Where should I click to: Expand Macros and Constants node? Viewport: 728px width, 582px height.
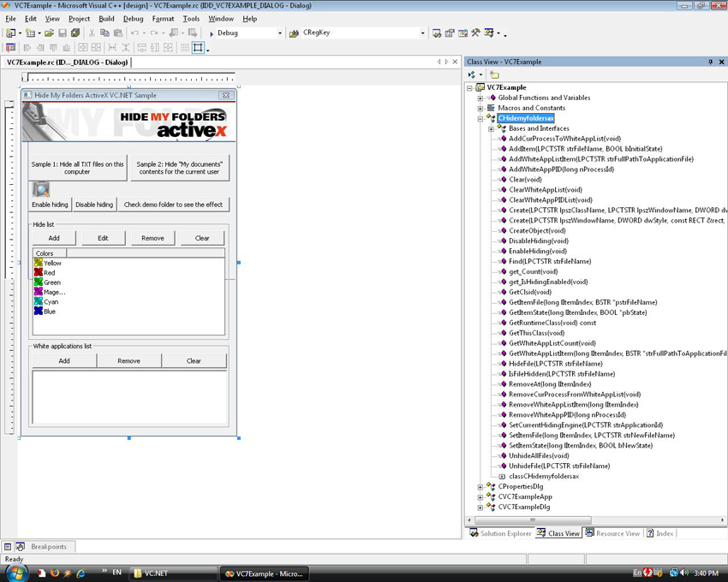coord(480,108)
